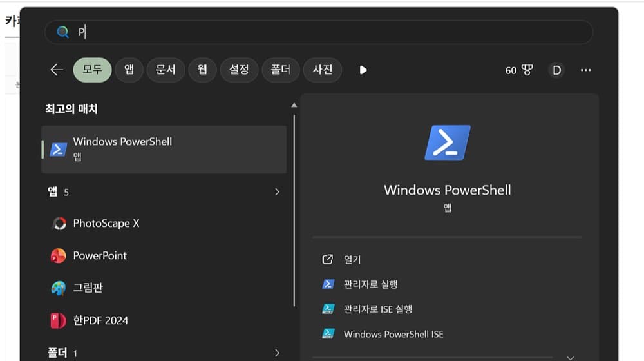Click the 앱 section heading
This screenshot has width=644, height=361.
coord(53,191)
